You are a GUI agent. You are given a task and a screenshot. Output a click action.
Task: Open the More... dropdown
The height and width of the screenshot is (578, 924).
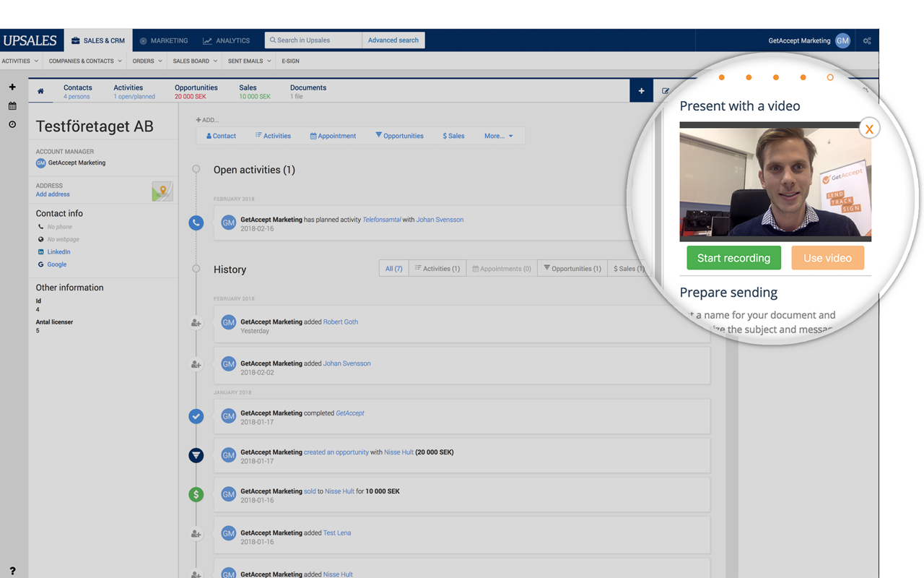499,136
